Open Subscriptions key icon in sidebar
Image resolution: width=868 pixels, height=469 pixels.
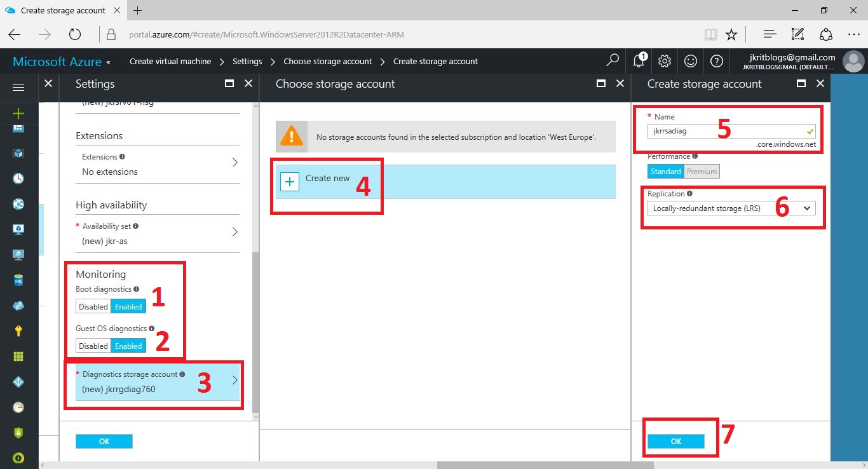[18, 331]
